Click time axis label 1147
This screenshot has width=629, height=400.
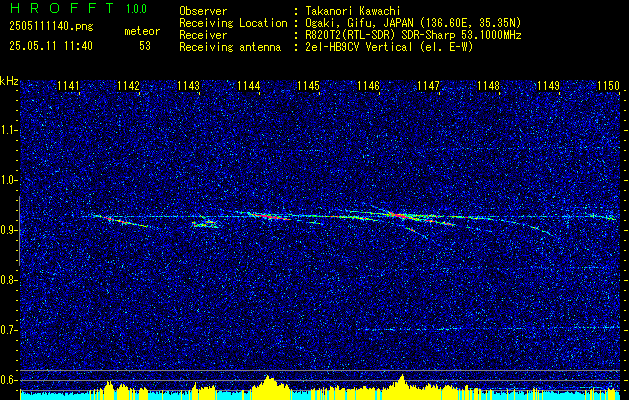click(x=428, y=86)
